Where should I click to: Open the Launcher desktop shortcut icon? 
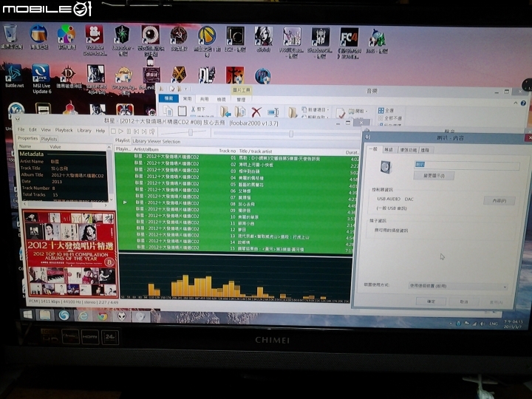(x=122, y=40)
